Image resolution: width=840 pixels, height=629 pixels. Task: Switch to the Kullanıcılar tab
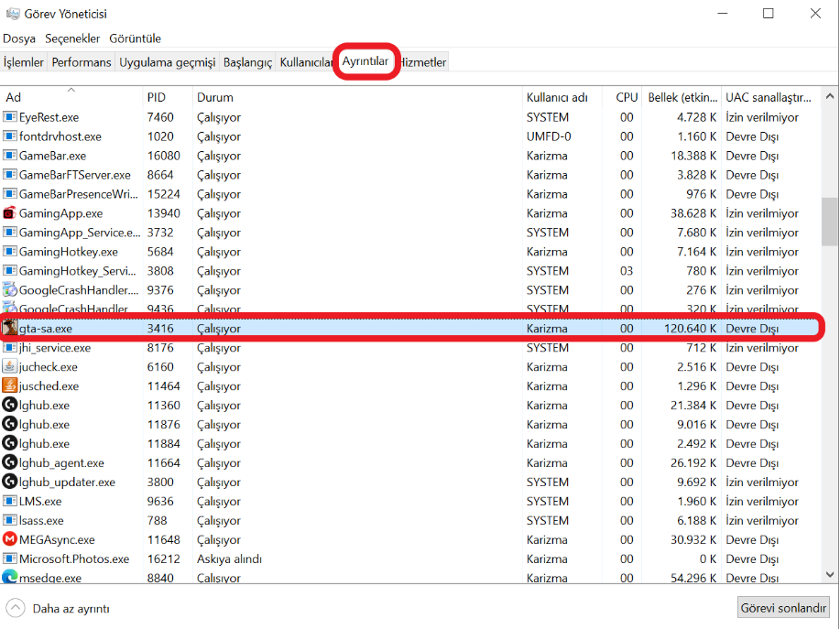[306, 62]
